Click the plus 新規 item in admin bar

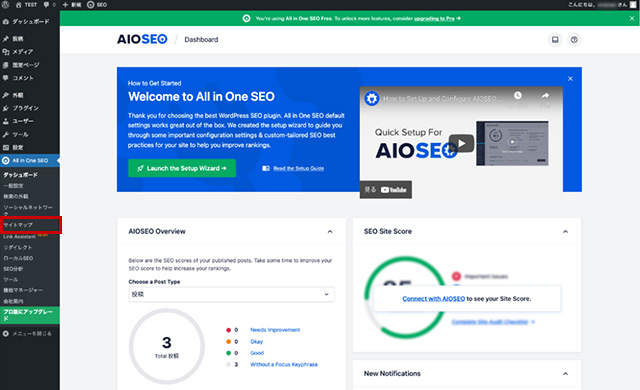[72, 4]
